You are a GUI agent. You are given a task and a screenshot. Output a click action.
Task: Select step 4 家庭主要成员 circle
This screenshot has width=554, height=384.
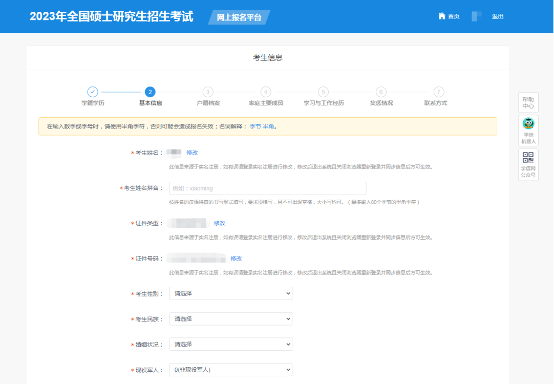pos(265,92)
